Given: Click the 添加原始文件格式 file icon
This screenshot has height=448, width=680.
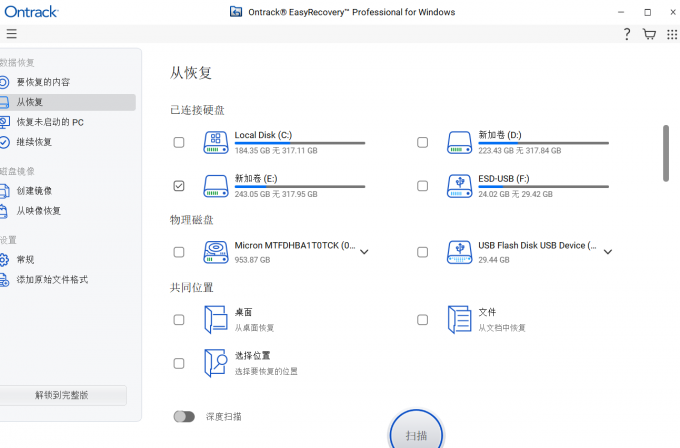Looking at the screenshot, I should (4, 280).
